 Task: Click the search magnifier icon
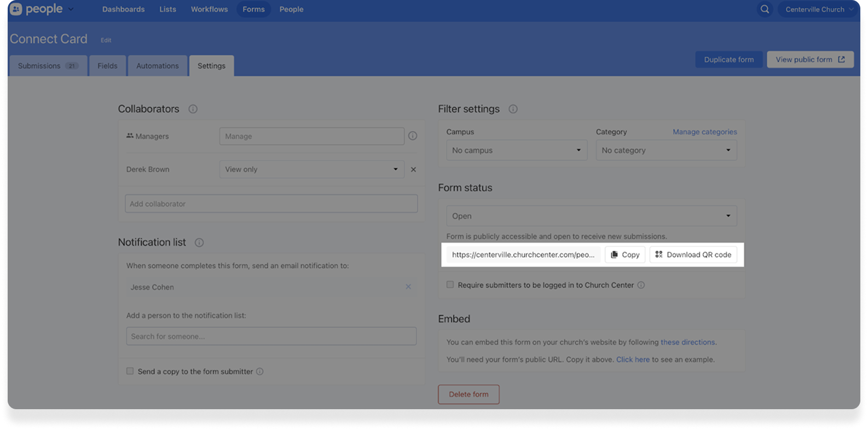click(765, 9)
